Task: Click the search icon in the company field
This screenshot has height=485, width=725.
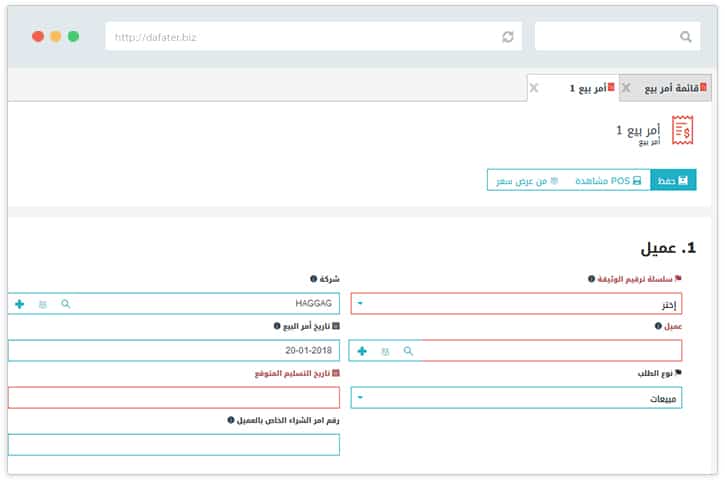Action: [66, 303]
